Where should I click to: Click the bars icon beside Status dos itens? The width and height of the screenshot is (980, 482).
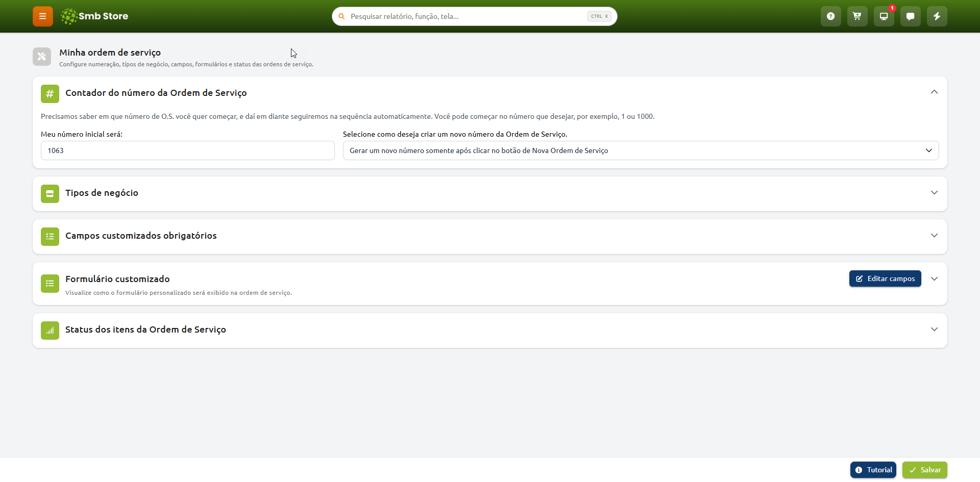click(50, 331)
